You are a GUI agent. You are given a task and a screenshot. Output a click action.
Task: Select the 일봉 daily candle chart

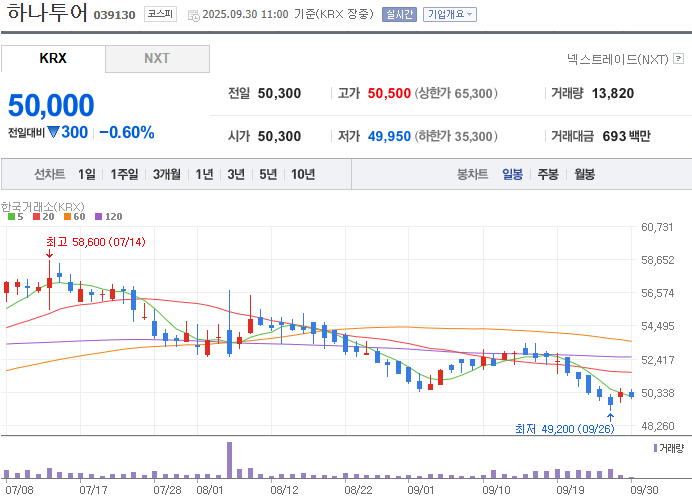[x=512, y=174]
